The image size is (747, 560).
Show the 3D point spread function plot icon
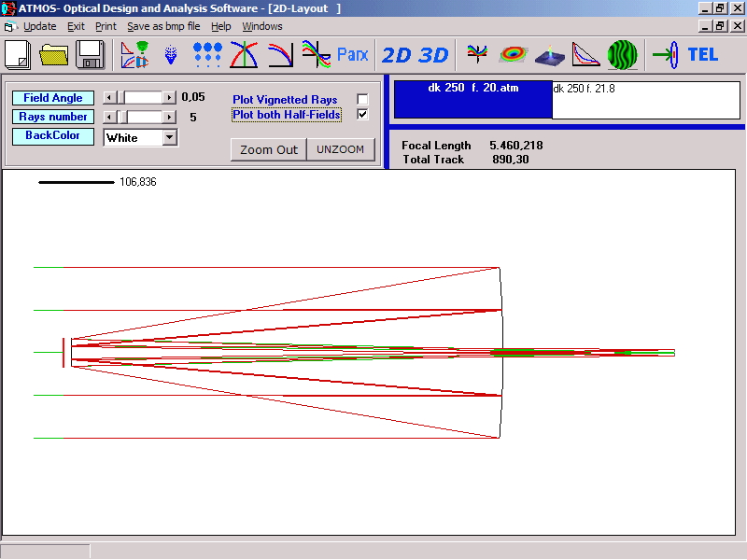point(550,54)
